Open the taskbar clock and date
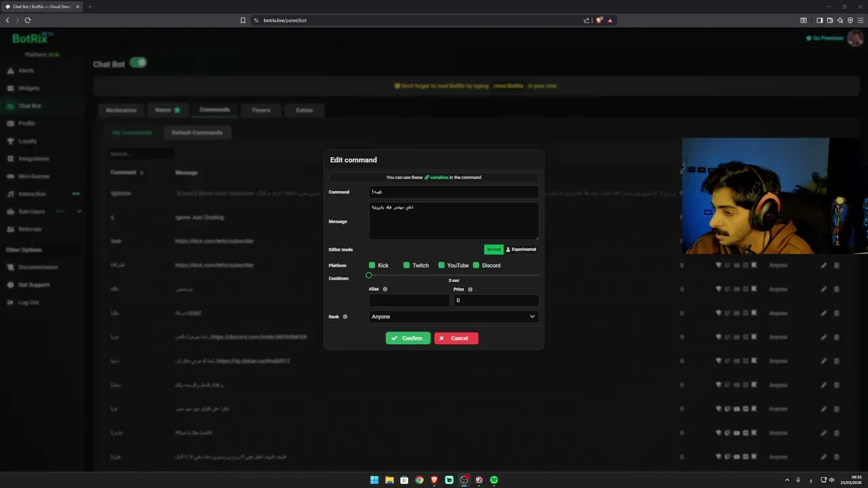 coord(851,480)
